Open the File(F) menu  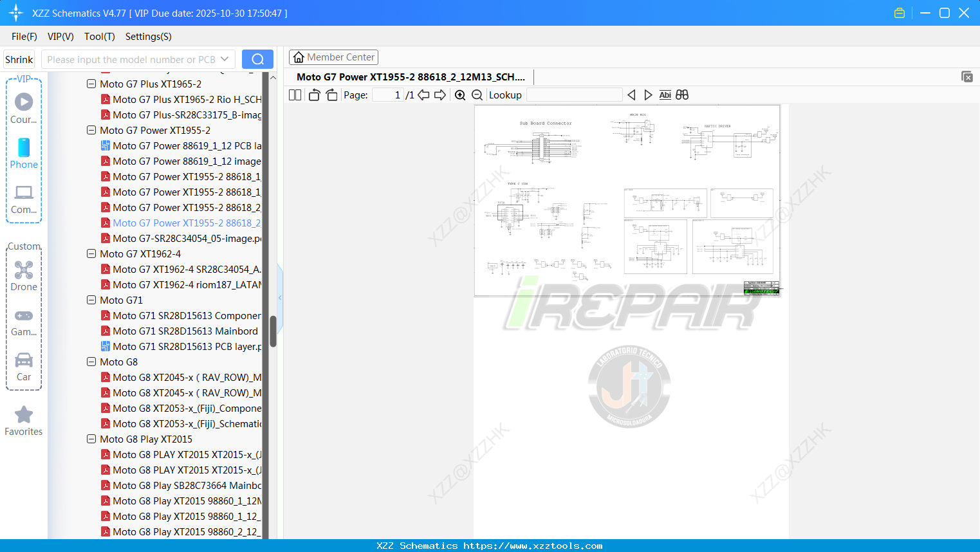[x=24, y=37]
